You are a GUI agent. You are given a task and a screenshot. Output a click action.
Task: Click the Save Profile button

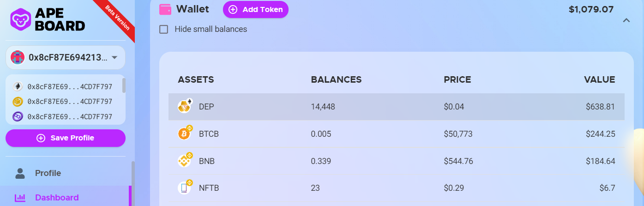click(66, 138)
